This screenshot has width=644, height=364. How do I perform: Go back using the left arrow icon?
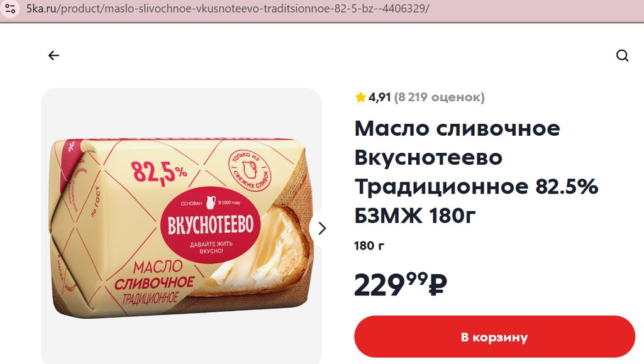(53, 55)
